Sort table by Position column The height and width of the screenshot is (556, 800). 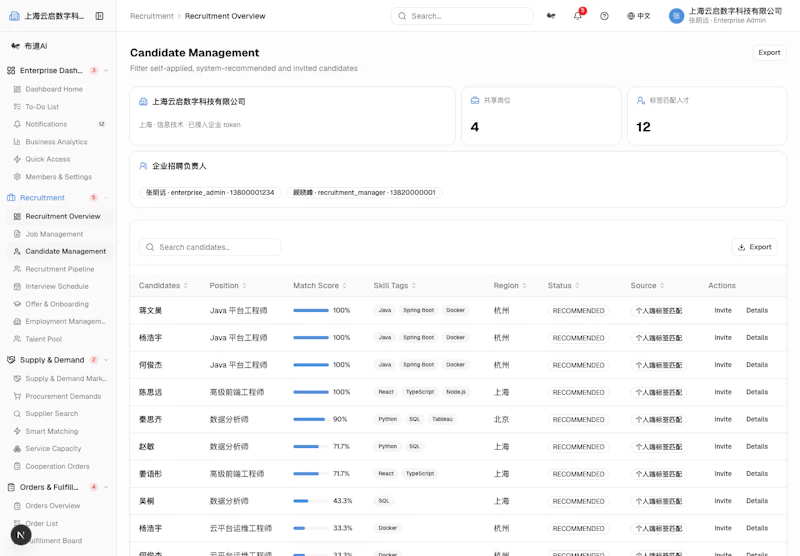coord(228,286)
